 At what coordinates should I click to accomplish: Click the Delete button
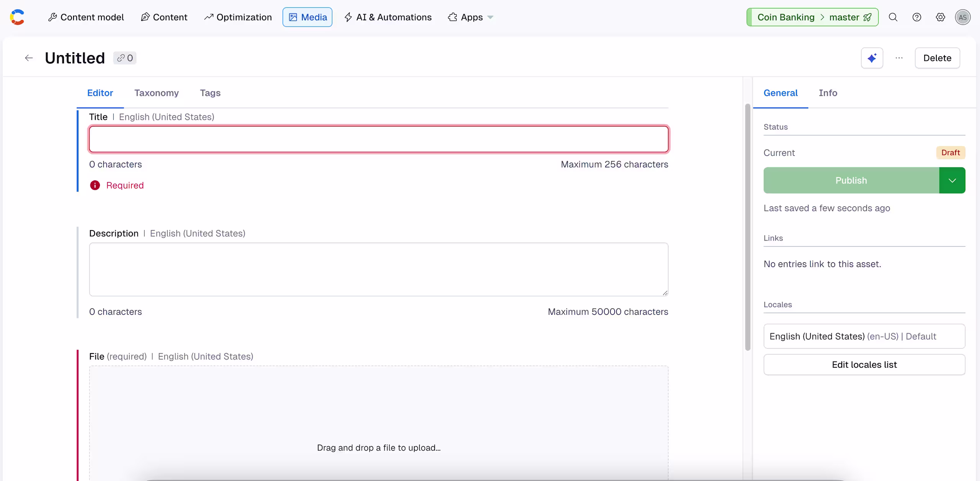click(x=938, y=58)
